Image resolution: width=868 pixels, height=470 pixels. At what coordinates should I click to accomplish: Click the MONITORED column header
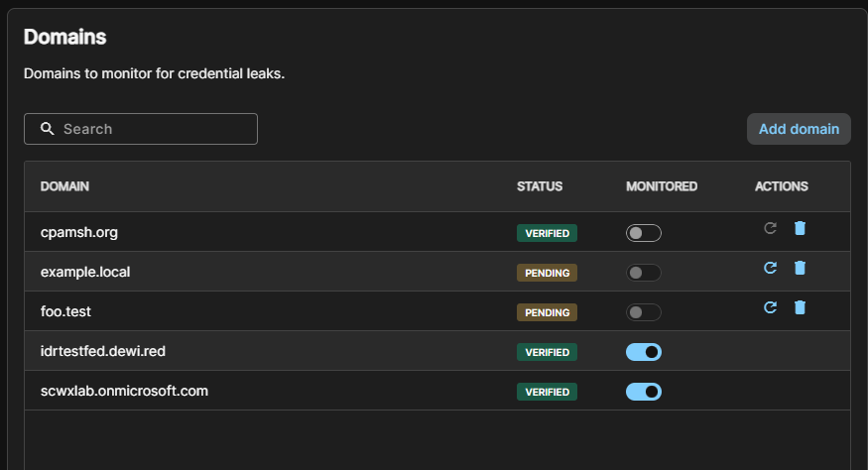coord(662,186)
